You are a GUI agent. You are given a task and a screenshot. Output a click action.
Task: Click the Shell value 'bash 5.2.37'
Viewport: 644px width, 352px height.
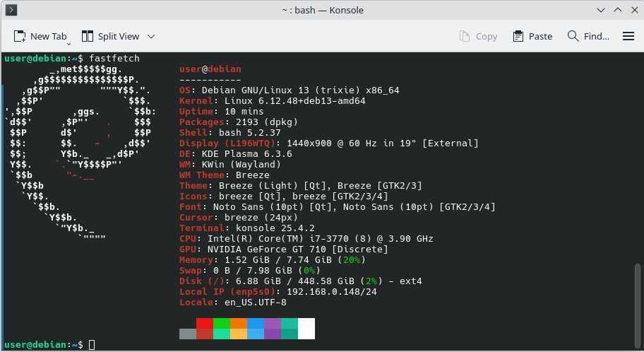click(250, 132)
